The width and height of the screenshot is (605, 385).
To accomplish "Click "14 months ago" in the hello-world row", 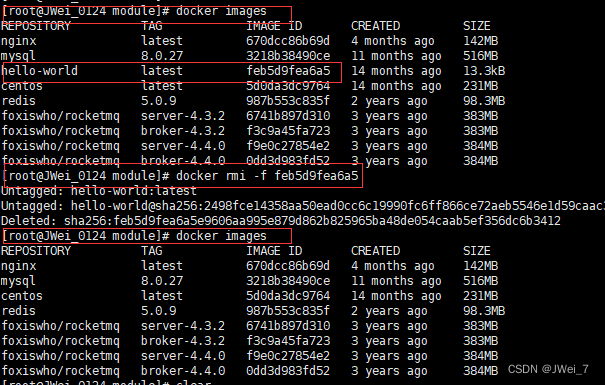I will tap(396, 71).
